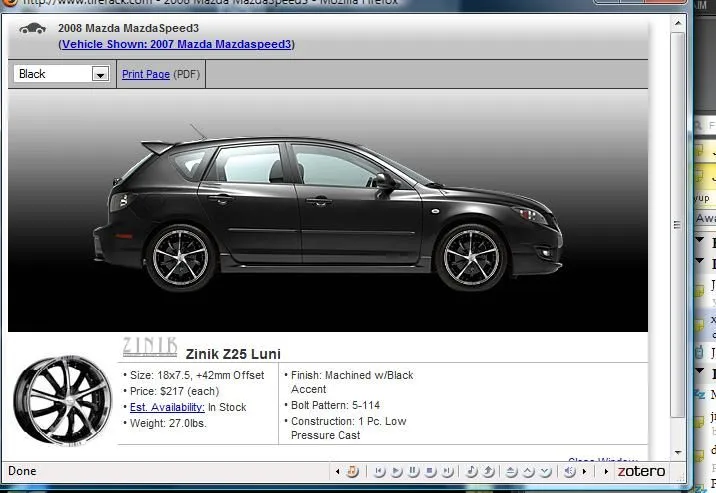Open the Vehicle Shown 2007 Mazda Mazdaspeed3 link
716x493 pixels.
click(x=176, y=44)
